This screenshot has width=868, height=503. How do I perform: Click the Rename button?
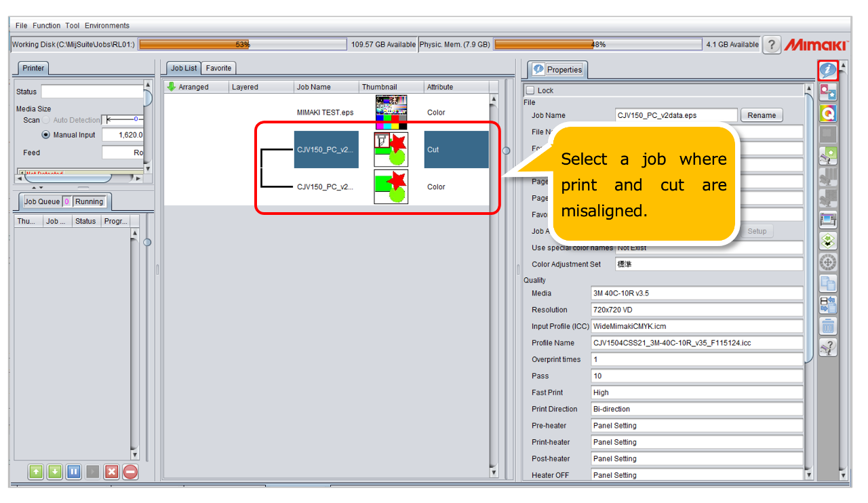[762, 115]
